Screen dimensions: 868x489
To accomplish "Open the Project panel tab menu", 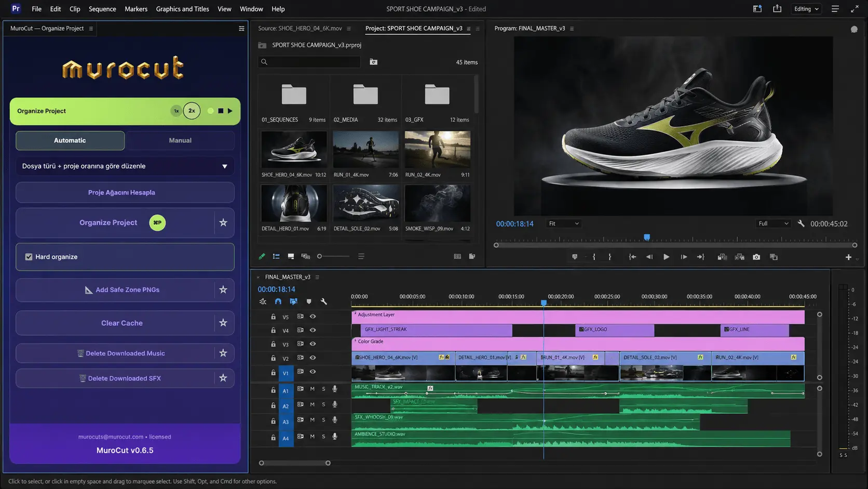I will pos(469,29).
